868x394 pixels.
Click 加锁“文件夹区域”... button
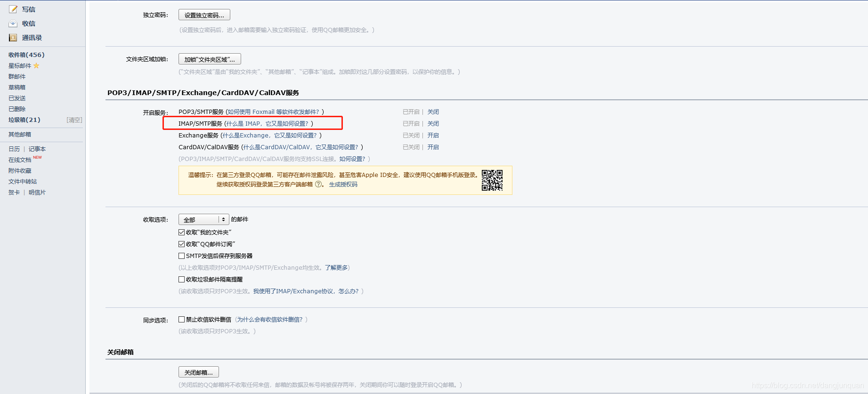tap(210, 59)
